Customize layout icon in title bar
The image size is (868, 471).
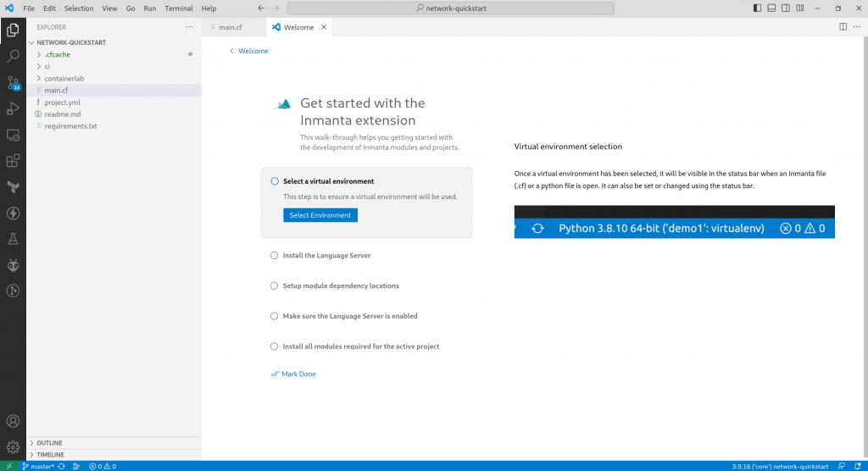(800, 8)
